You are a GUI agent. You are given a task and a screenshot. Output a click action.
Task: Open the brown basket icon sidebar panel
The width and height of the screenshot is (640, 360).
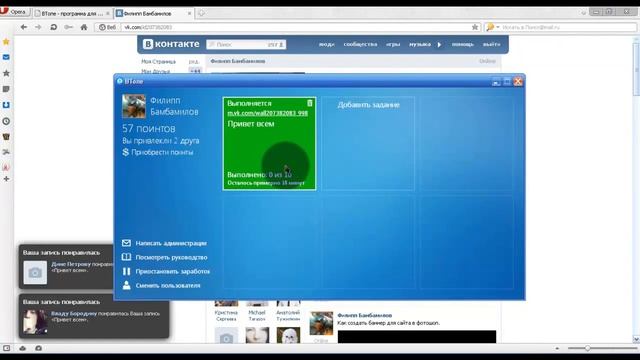point(6,137)
